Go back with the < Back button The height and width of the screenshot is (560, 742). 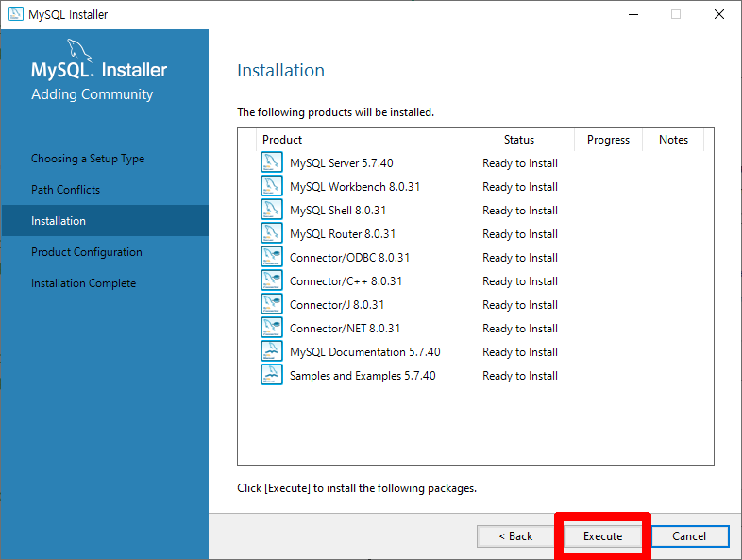pos(515,535)
